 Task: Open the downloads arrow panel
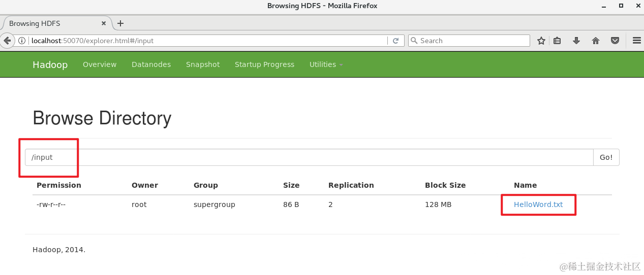pyautogui.click(x=576, y=41)
